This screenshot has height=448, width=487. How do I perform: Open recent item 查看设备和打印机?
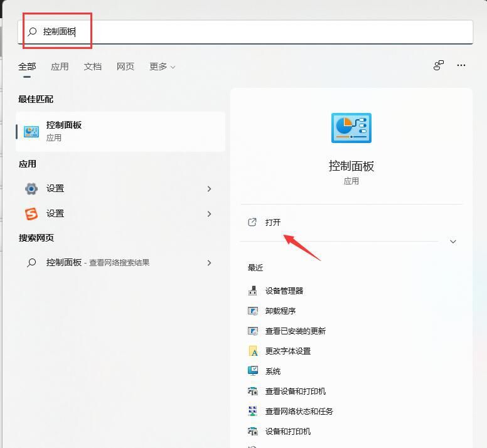pyautogui.click(x=296, y=391)
